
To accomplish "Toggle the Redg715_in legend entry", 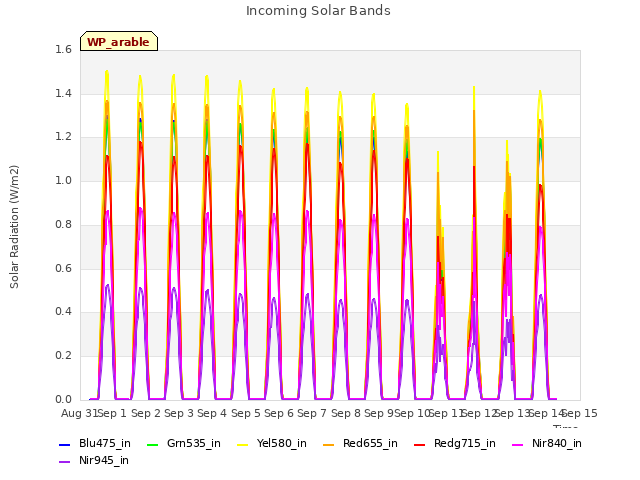I will pos(455,443).
